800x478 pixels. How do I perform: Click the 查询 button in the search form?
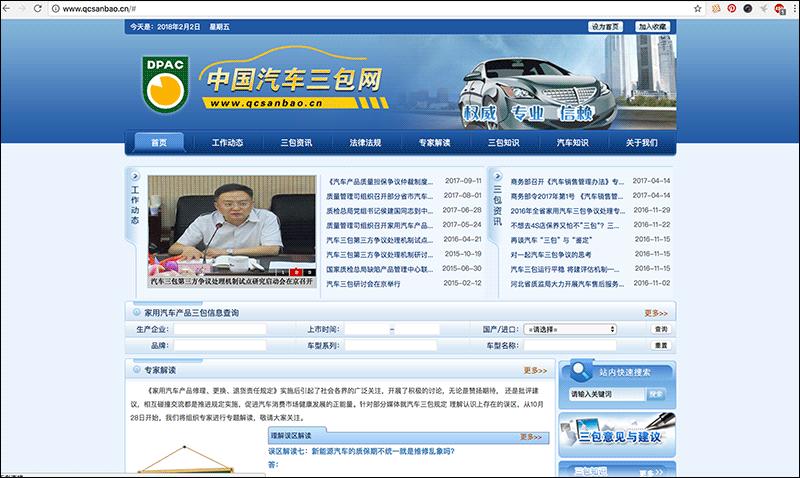(x=661, y=329)
